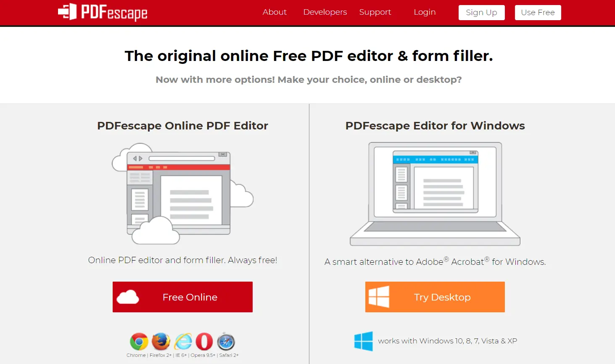Image resolution: width=615 pixels, height=364 pixels.
Task: Click 'A smart alternative to Adobe Acrobat' text
Action: tap(435, 261)
